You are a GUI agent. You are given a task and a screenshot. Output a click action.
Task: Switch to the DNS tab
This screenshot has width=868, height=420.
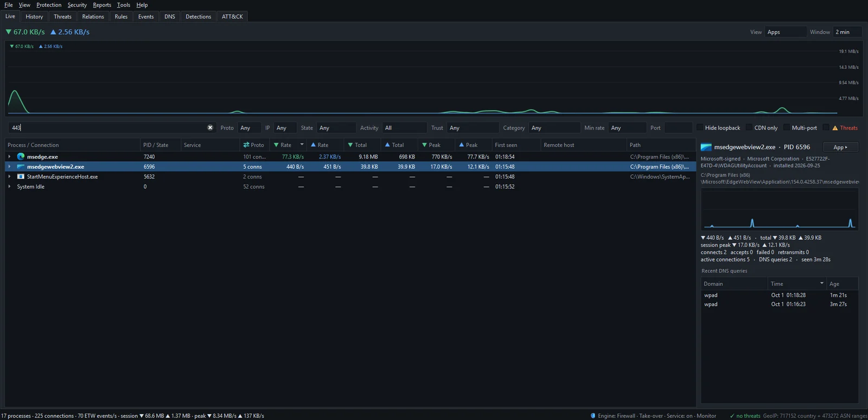170,17
